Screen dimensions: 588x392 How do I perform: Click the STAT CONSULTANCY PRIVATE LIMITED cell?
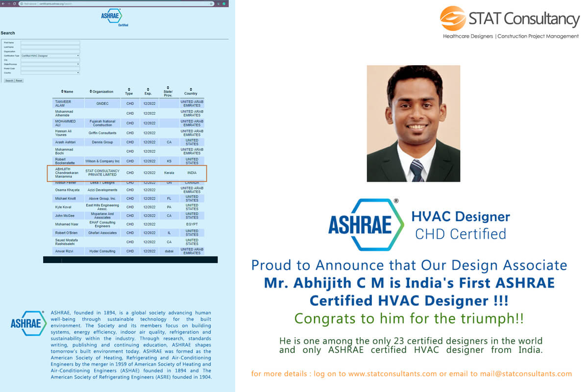tap(101, 172)
